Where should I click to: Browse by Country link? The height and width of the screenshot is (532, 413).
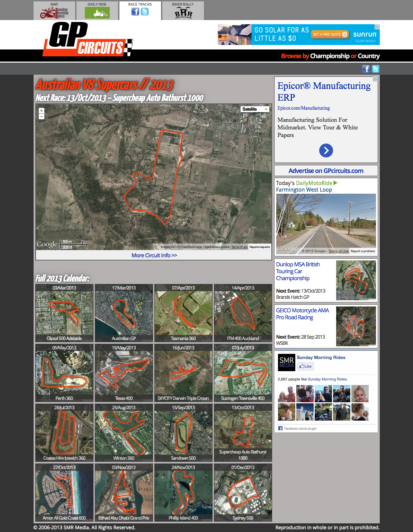pos(369,56)
